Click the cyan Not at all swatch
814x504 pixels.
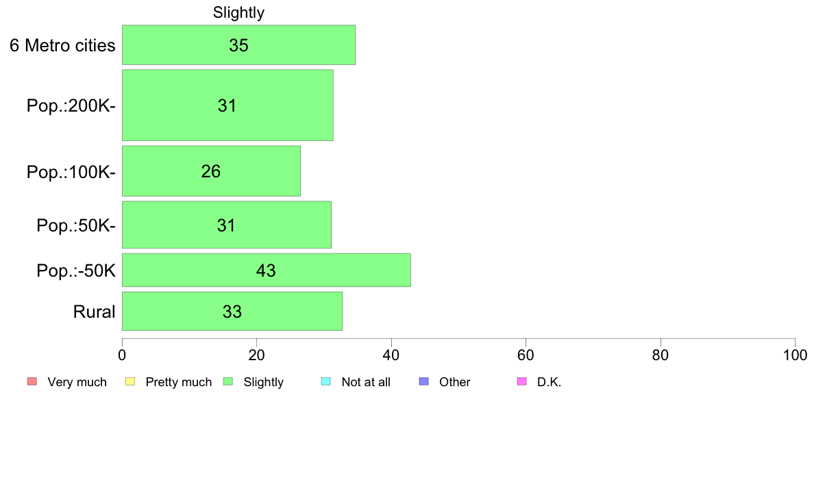pyautogui.click(x=326, y=381)
